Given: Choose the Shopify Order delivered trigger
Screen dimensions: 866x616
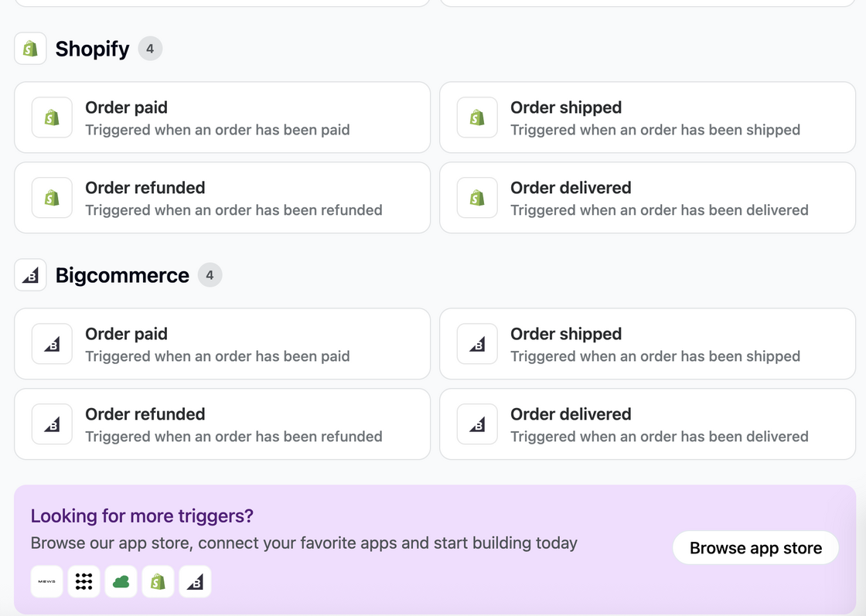Looking at the screenshot, I should pos(647,198).
